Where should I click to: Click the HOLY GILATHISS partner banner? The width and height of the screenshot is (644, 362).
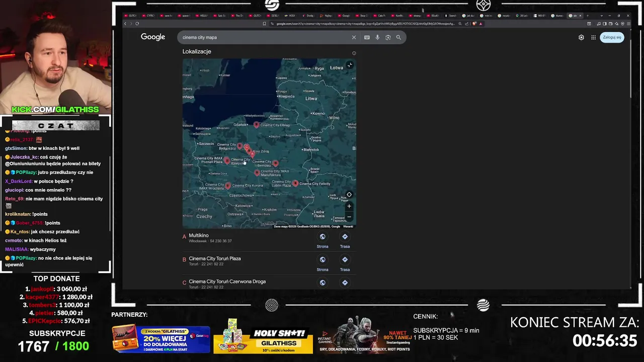coord(263,336)
